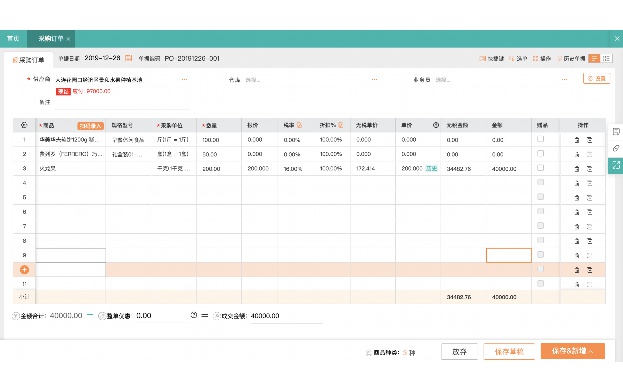Click the refresh icon next to whole-order discount
The image size is (623, 392).
click(x=193, y=315)
